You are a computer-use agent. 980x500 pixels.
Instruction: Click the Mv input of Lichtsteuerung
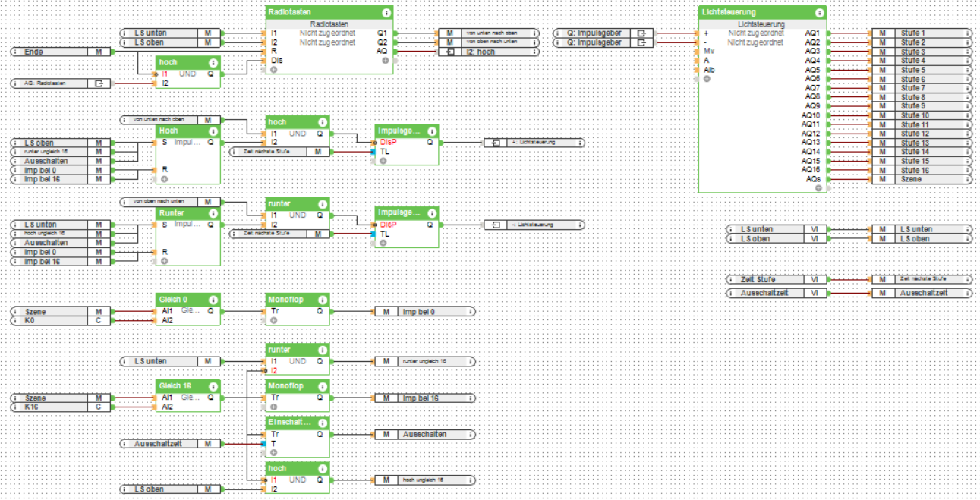pos(707,51)
